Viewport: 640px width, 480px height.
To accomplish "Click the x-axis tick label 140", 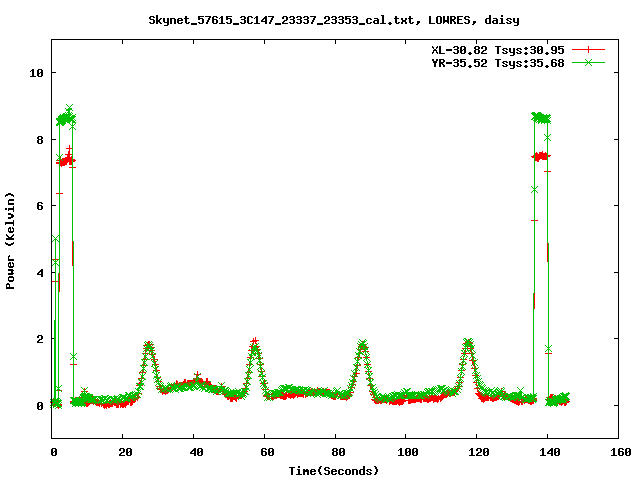I will pyautogui.click(x=549, y=452).
